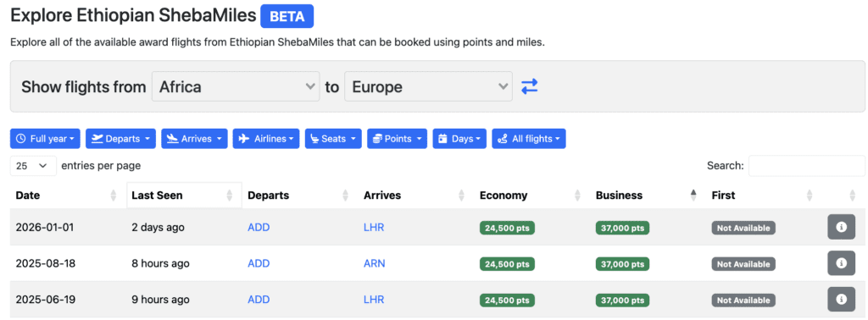This screenshot has width=868, height=320.
Task: Open info for the 2026-01-01 flight
Action: point(841,227)
